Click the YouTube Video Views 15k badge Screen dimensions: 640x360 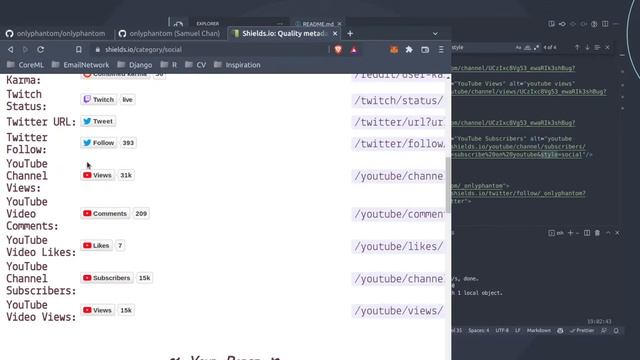point(107,310)
